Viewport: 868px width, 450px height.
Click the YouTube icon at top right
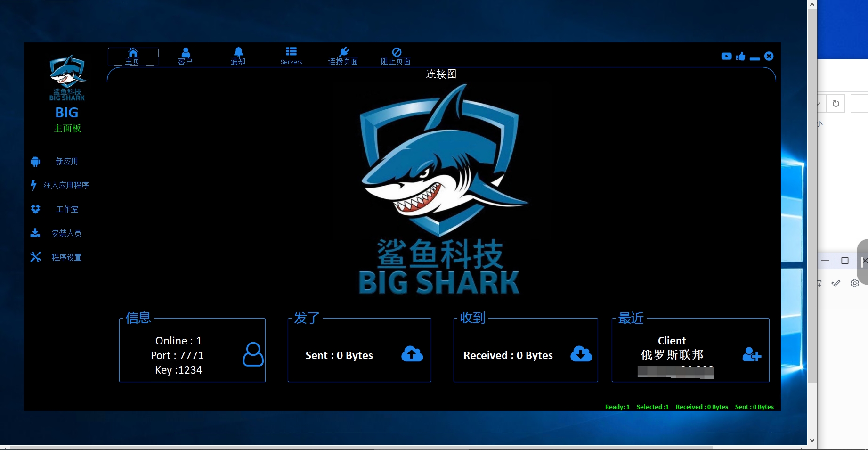pyautogui.click(x=726, y=56)
